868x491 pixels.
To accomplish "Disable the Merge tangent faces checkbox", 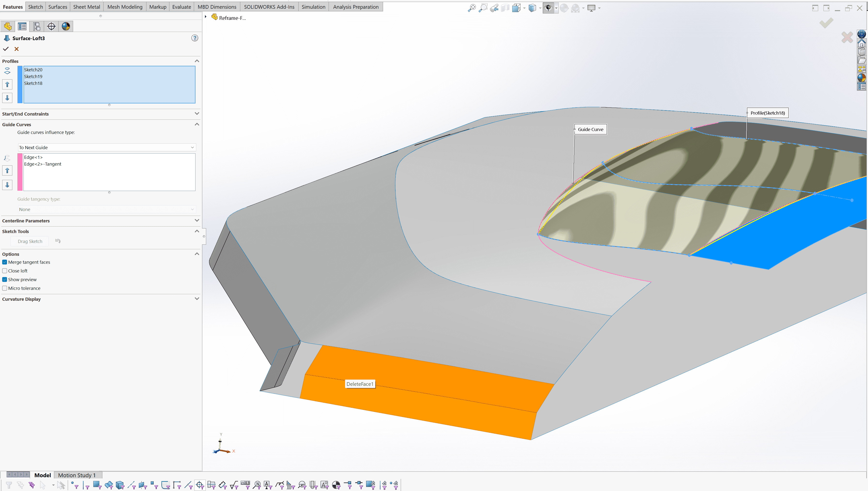I will click(5, 262).
